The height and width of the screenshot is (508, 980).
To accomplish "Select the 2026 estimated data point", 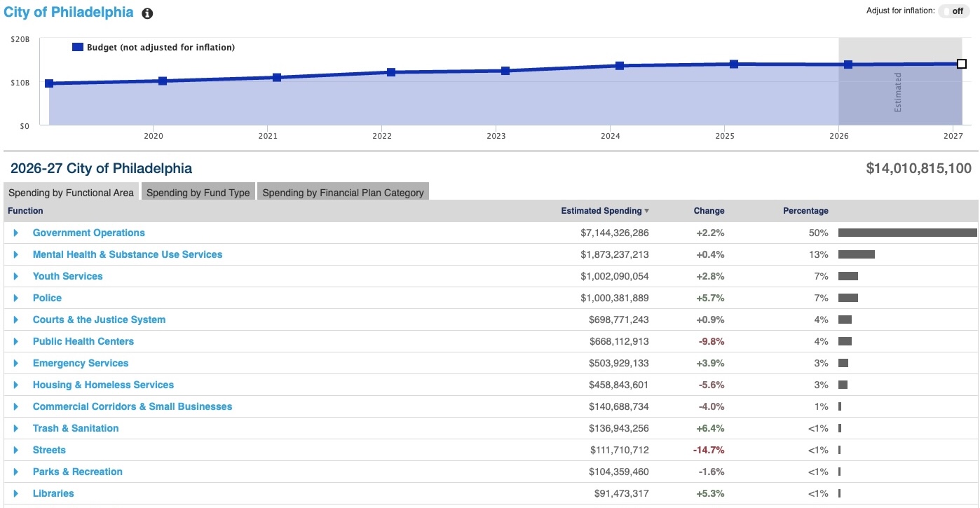I will coord(848,64).
